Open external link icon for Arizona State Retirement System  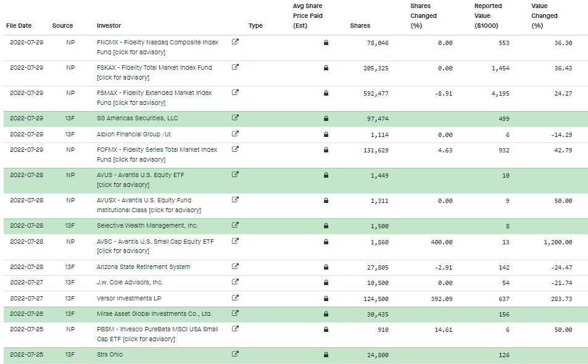235,266
